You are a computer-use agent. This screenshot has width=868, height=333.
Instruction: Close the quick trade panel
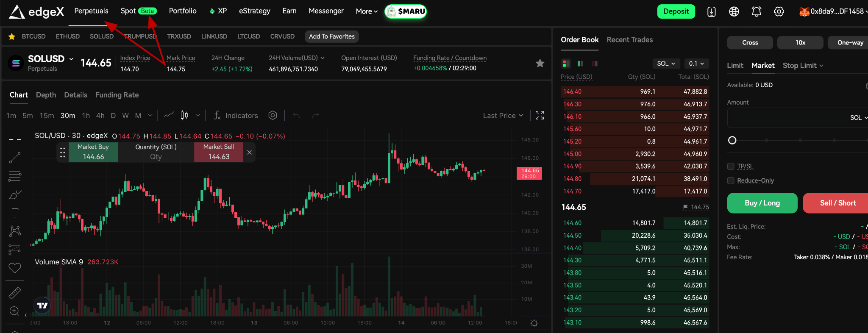pos(250,152)
